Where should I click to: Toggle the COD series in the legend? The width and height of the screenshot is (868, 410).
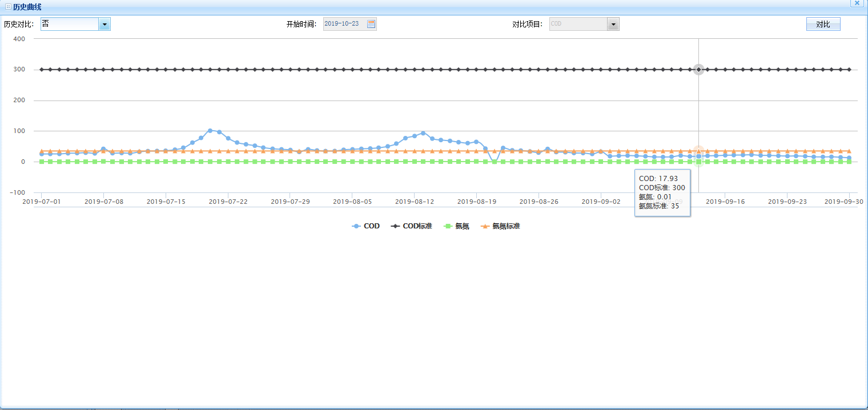366,226
